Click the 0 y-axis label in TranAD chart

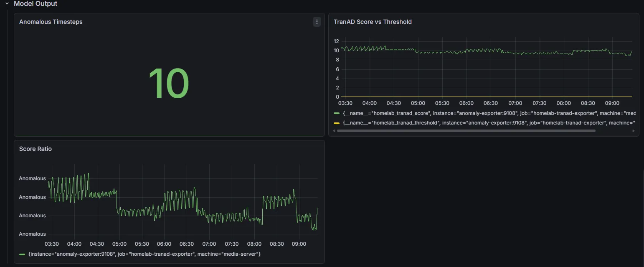click(x=337, y=97)
